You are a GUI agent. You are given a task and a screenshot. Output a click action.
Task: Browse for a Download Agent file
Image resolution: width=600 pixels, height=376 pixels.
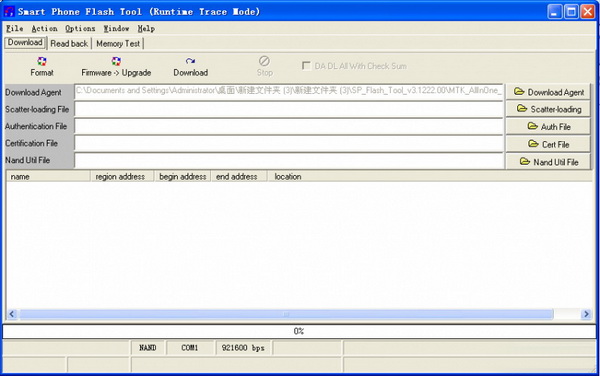tap(548, 92)
